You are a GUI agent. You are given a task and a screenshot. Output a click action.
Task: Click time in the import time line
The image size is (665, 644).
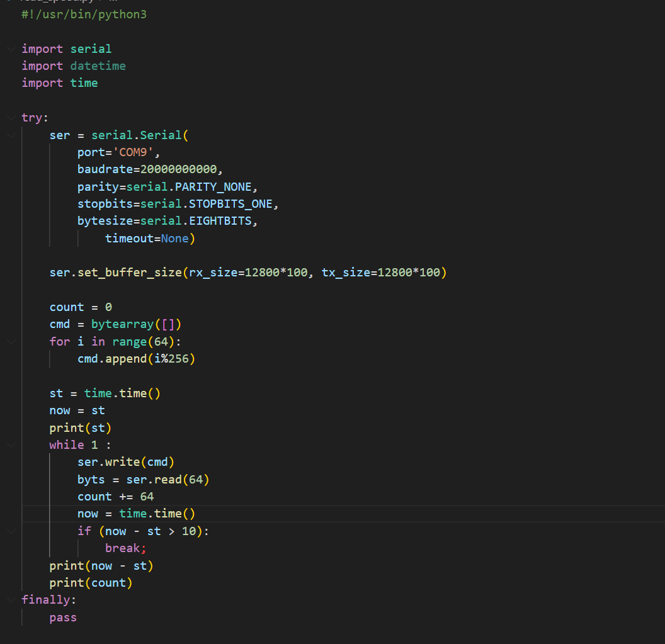(84, 83)
